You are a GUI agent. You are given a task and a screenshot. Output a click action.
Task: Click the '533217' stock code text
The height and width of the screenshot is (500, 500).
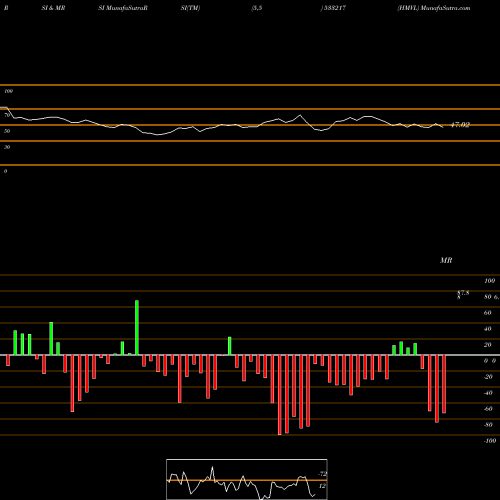(334, 8)
